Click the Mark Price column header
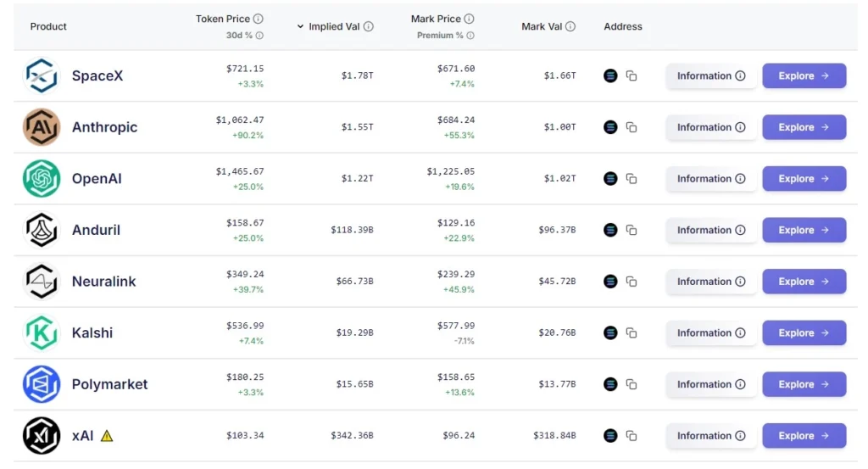Image resolution: width=868 pixels, height=469 pixels. tap(436, 19)
